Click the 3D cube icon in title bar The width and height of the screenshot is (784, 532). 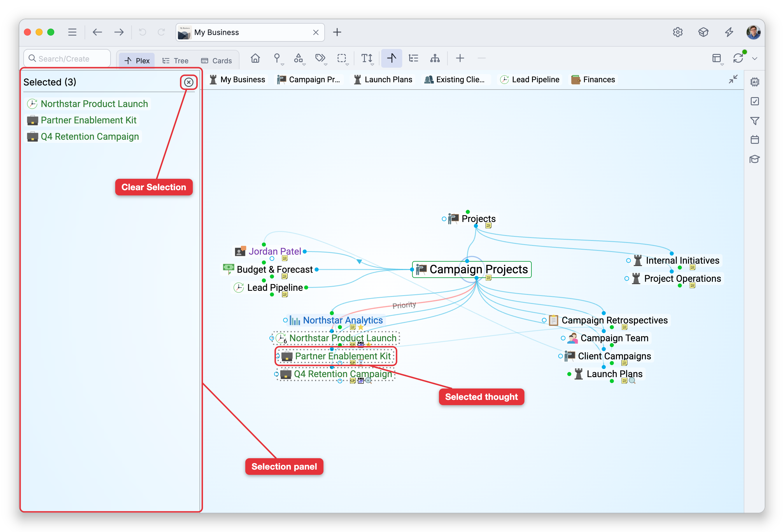tap(703, 32)
